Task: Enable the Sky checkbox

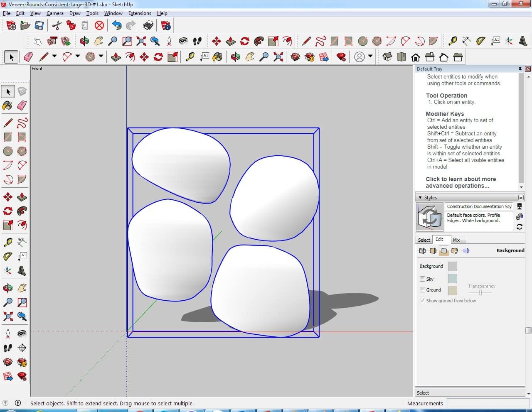Action: (422, 279)
